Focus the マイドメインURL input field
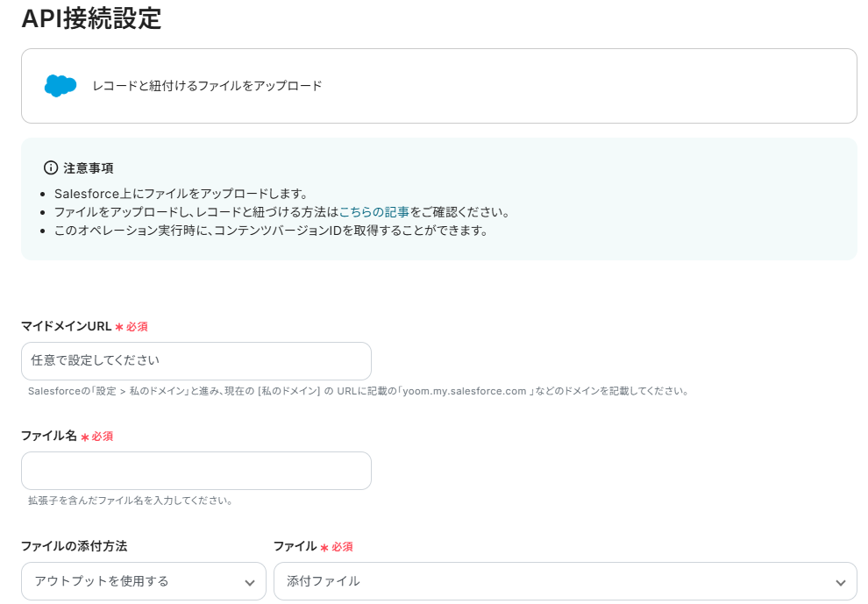The width and height of the screenshot is (868, 604). 196,360
